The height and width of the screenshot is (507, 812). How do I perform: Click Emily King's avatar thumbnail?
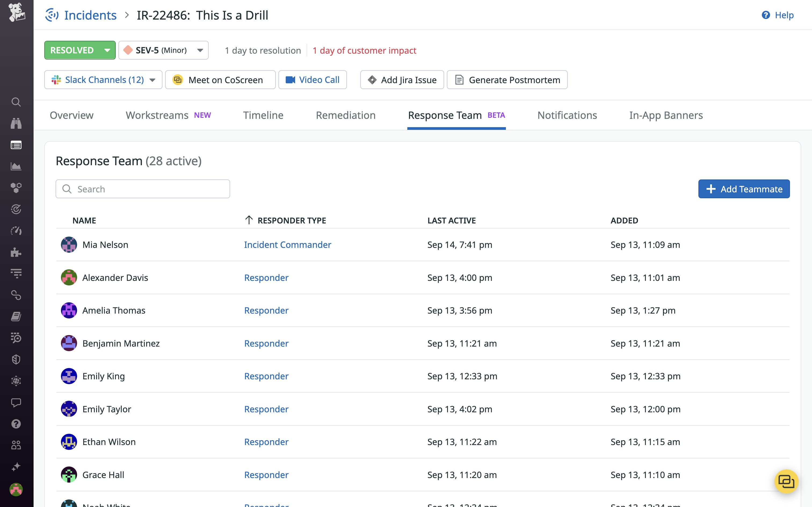point(69,376)
